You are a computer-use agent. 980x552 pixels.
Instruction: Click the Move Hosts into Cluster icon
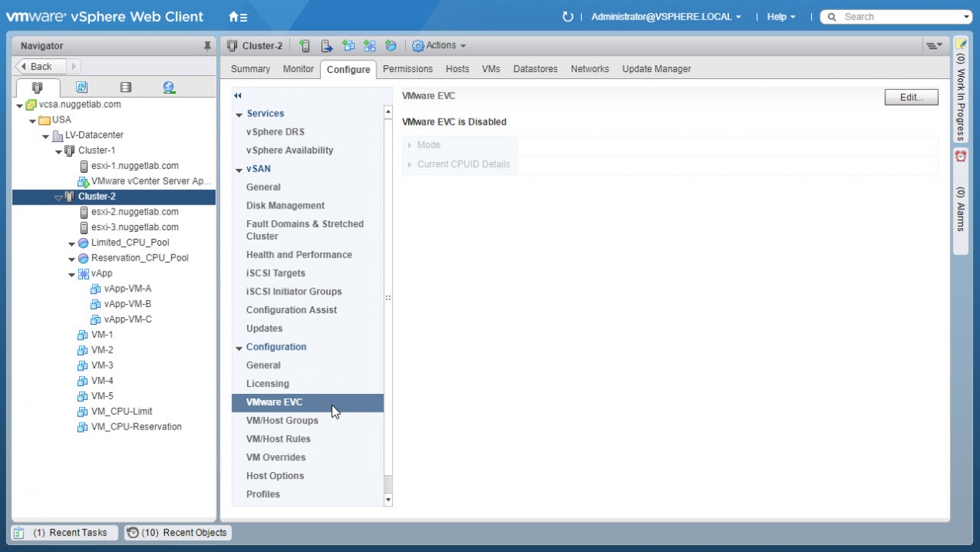coord(326,46)
